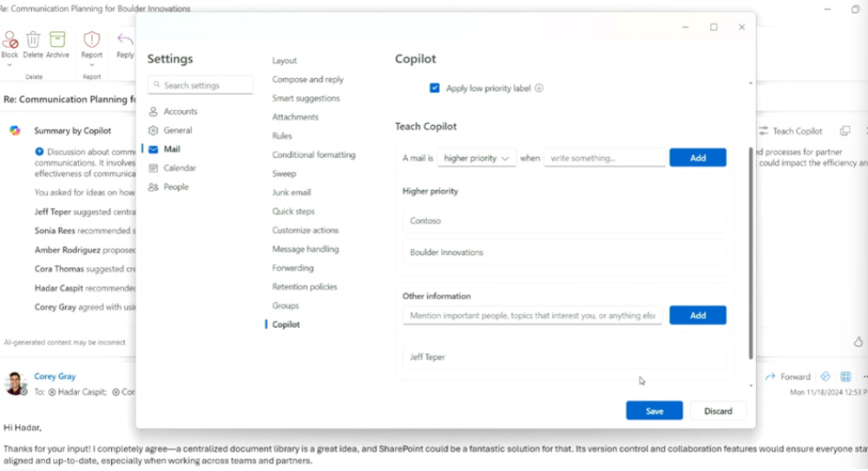Expand the Report dropdown chevron
The image size is (868, 471).
click(x=92, y=65)
